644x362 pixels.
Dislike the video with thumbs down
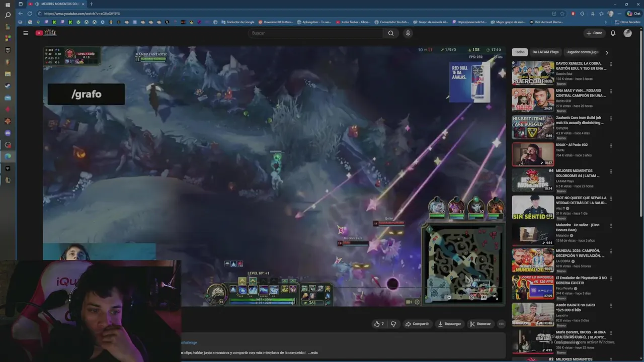(x=393, y=324)
